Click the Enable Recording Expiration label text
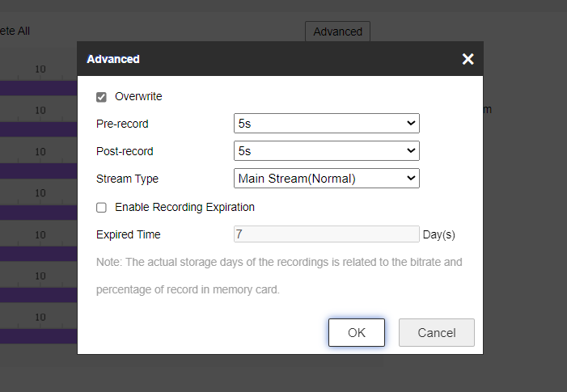Image resolution: width=567 pixels, height=392 pixels. click(x=184, y=207)
